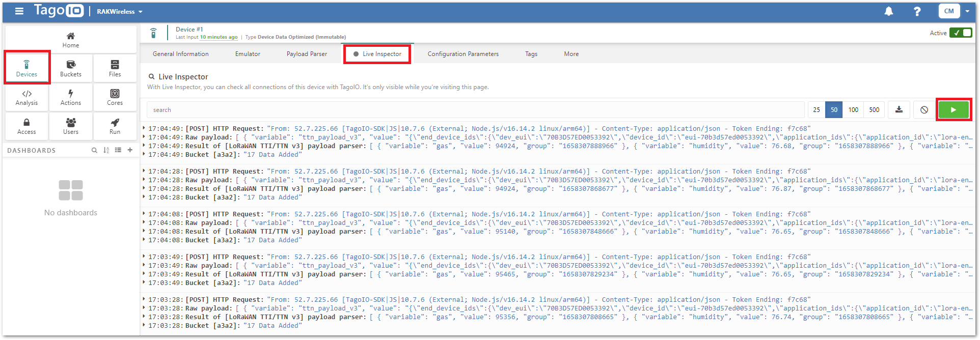Open the RAKWireless profile dropdown
The height and width of the screenshot is (340, 980).
120,12
